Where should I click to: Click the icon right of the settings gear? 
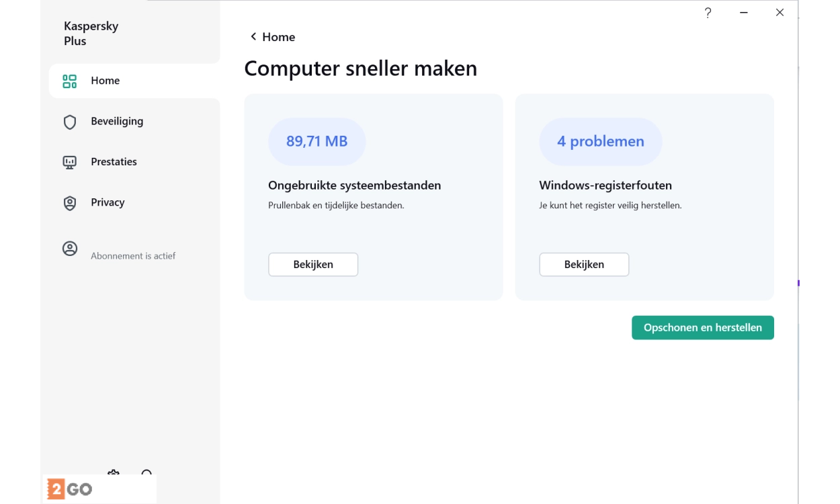tap(146, 474)
